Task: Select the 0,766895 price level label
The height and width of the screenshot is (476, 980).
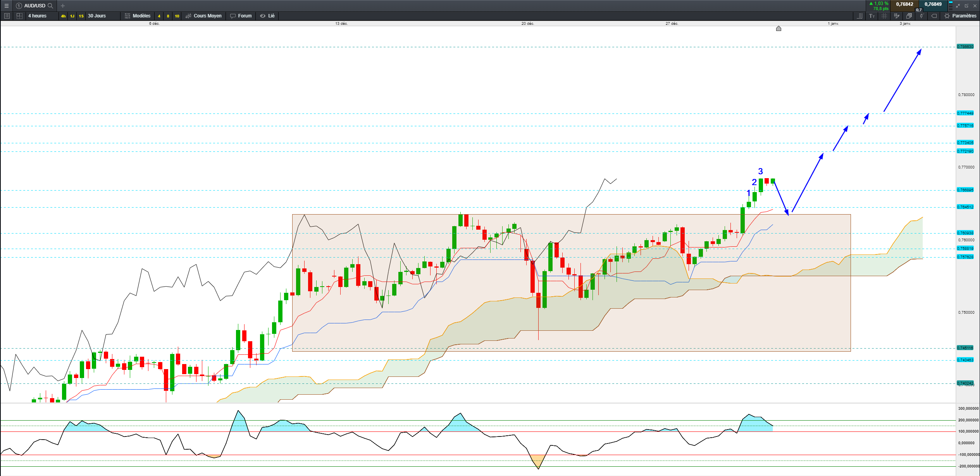Action: 965,190
